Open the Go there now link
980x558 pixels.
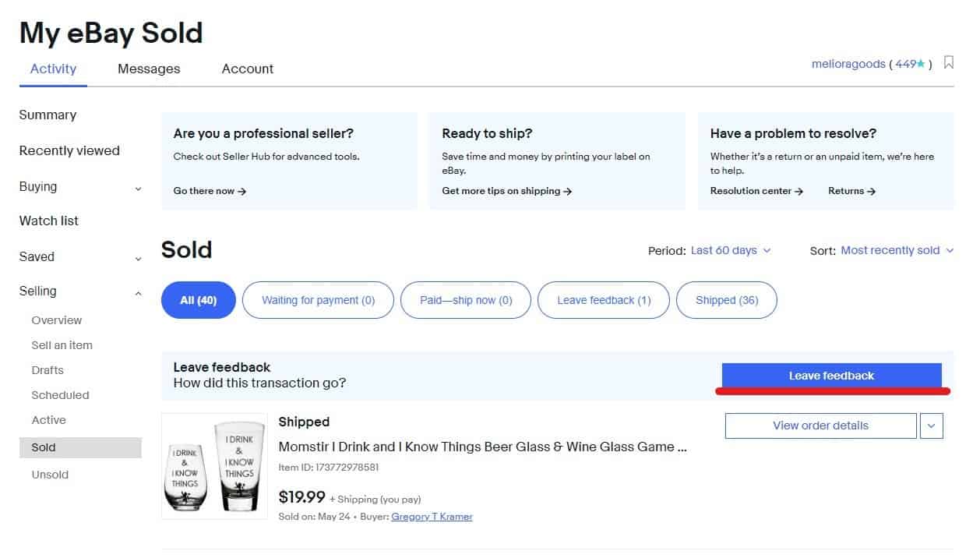click(210, 191)
